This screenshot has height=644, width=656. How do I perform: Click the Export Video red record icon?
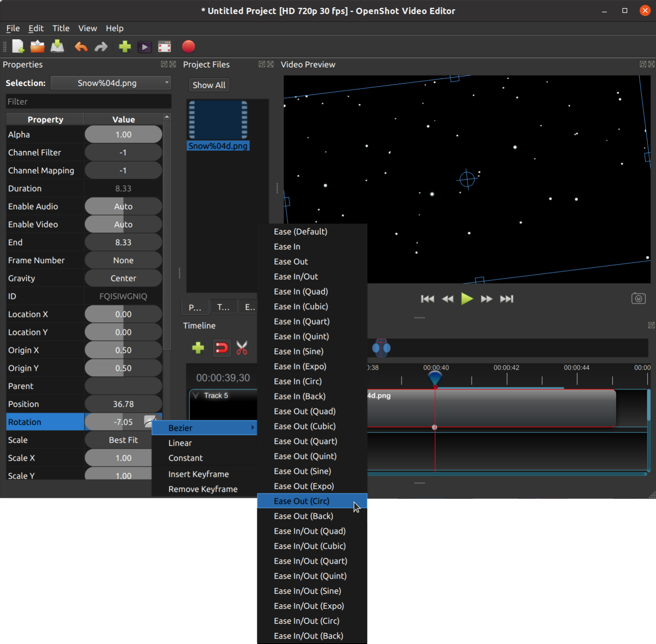tap(189, 46)
